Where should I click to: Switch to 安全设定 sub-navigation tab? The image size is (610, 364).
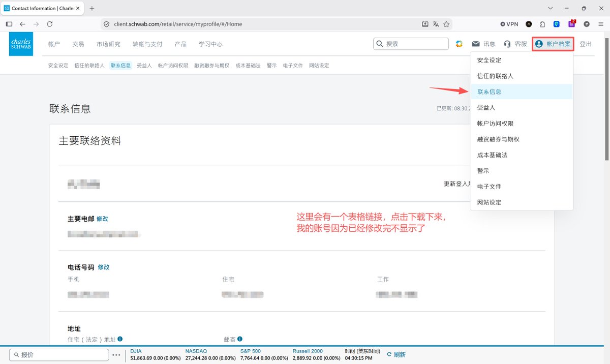58,66
